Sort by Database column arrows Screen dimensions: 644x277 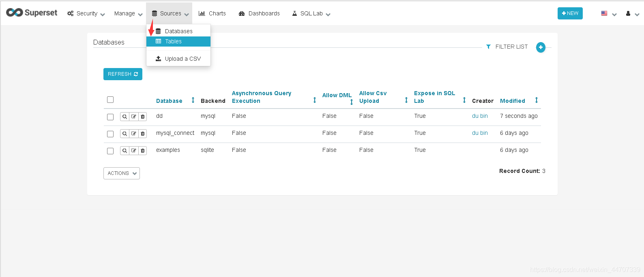(x=193, y=100)
